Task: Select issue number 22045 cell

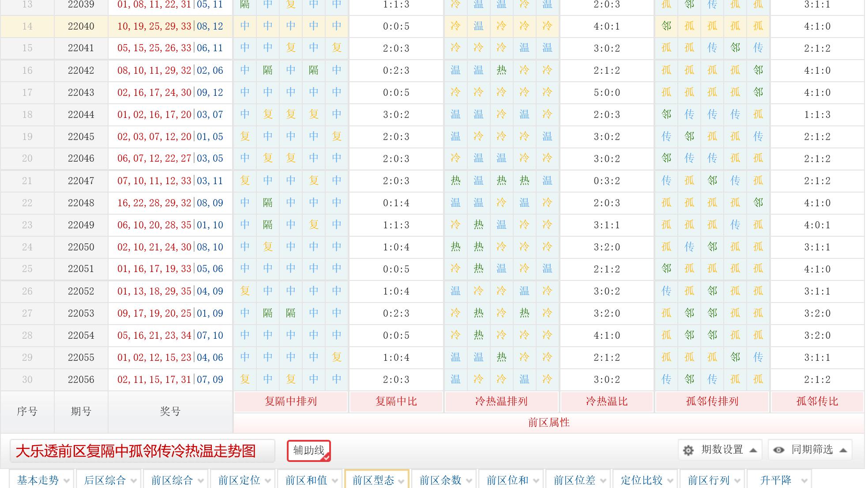Action: 81,136
